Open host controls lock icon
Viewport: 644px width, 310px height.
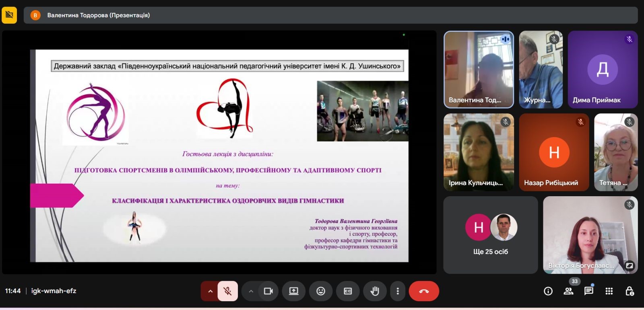click(x=630, y=291)
